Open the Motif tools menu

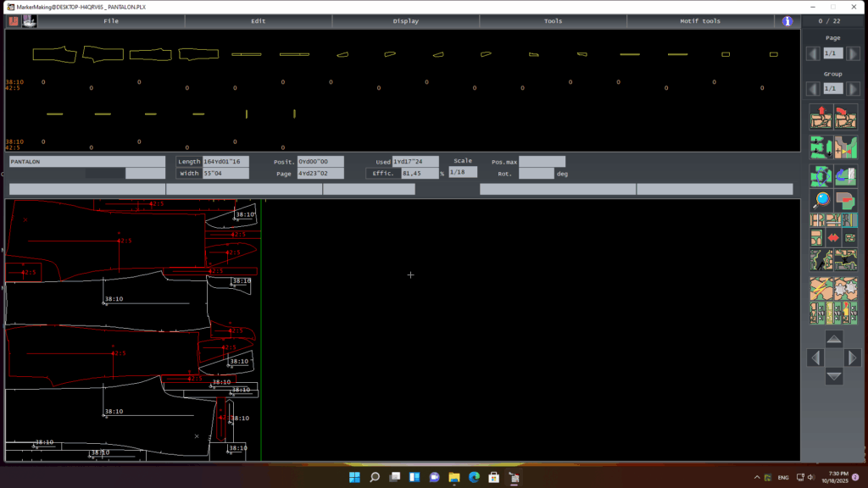click(700, 21)
